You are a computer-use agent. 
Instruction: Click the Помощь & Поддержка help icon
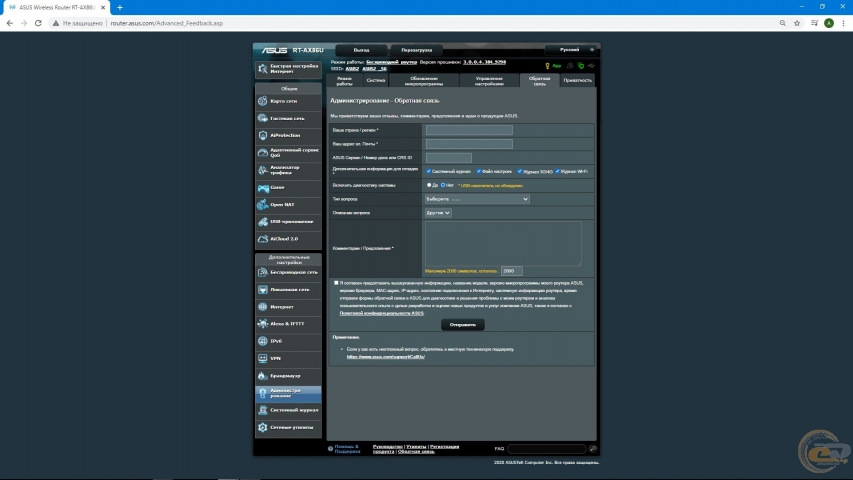330,449
